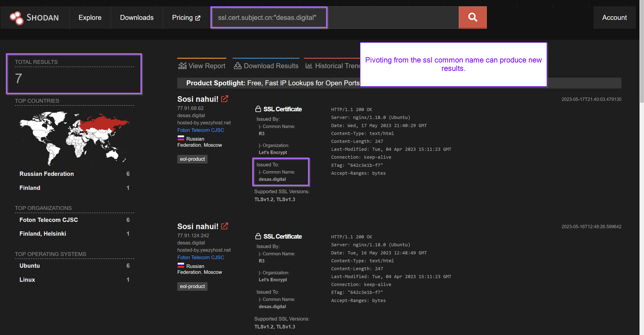
Task: Open external link icon beside second Sosi nahui!
Action: coord(224,226)
